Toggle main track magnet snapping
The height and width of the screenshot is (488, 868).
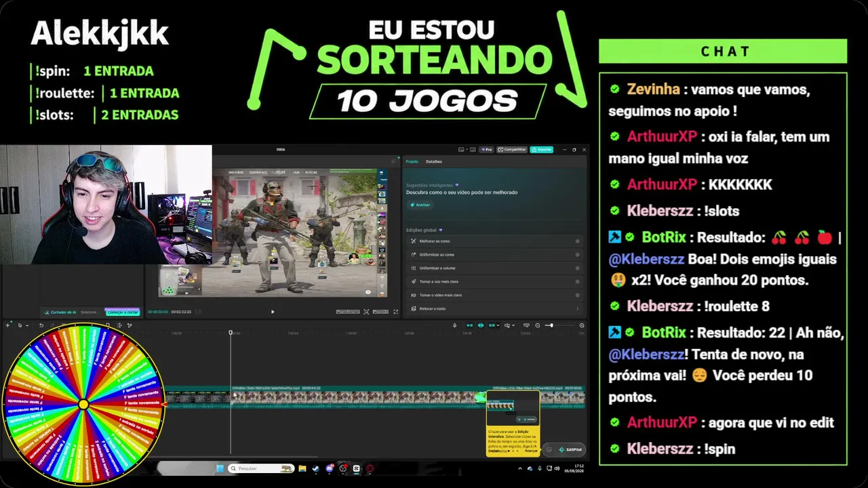tap(469, 325)
